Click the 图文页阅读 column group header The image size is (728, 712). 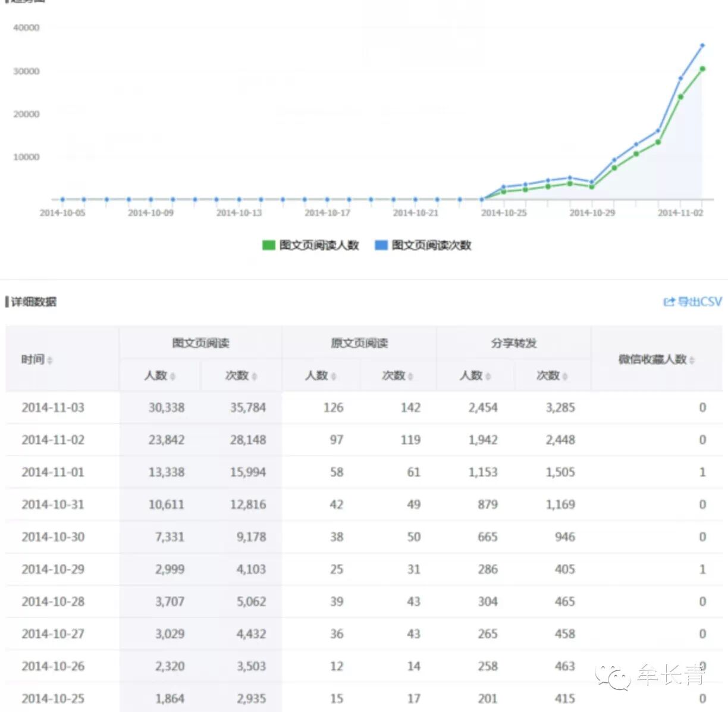coord(200,343)
